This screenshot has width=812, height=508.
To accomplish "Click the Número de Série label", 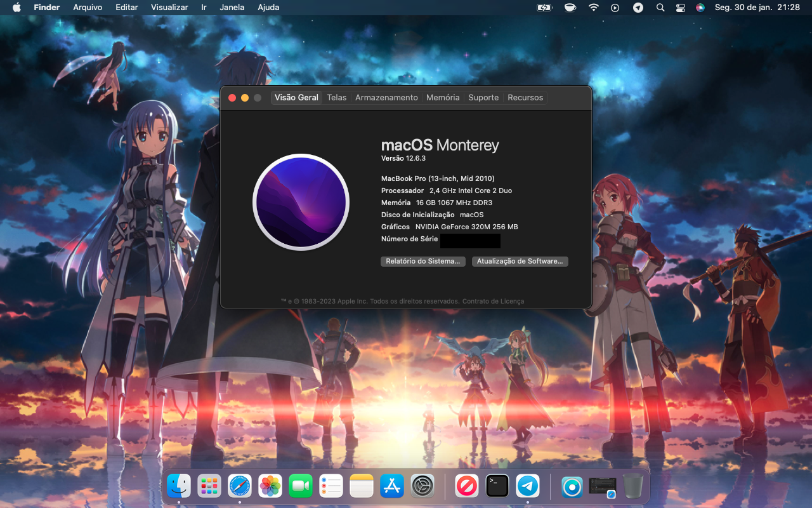I will 410,239.
